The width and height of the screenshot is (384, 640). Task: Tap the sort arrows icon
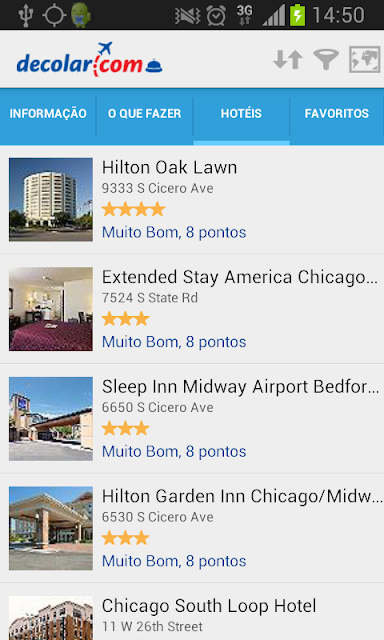288,60
